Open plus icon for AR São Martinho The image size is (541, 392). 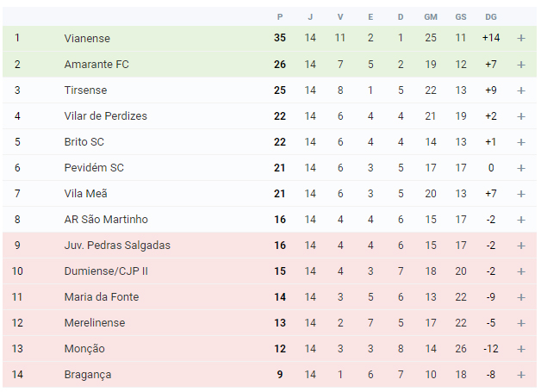(521, 220)
